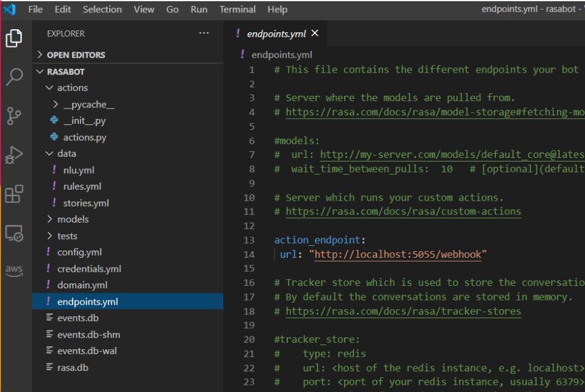The image size is (585, 392).
Task: Open stories.yml in the explorer
Action: (x=86, y=203)
